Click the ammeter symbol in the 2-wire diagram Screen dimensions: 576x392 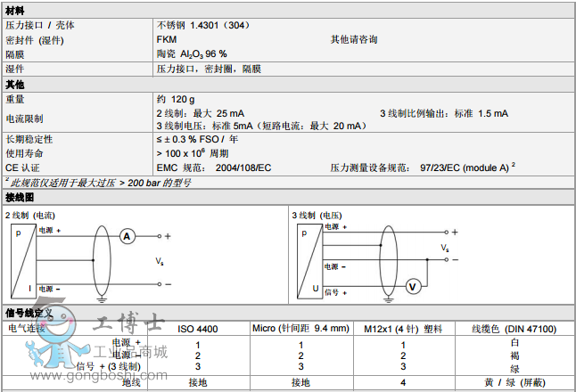(x=128, y=236)
